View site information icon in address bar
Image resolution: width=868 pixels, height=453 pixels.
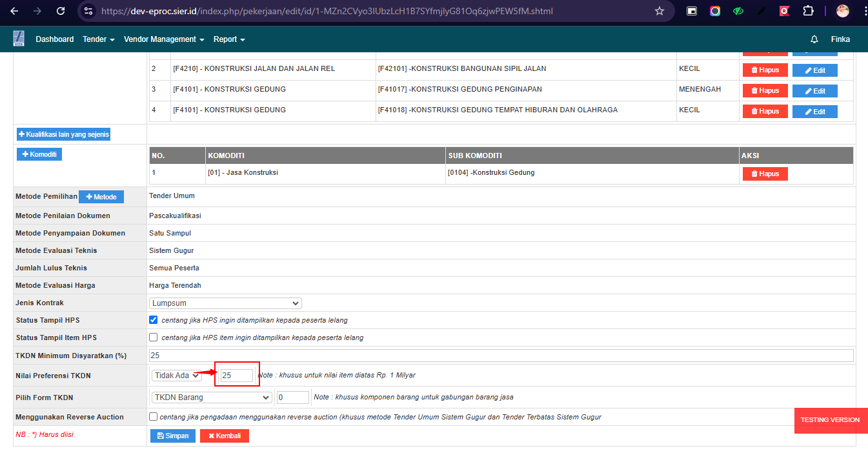tap(89, 11)
